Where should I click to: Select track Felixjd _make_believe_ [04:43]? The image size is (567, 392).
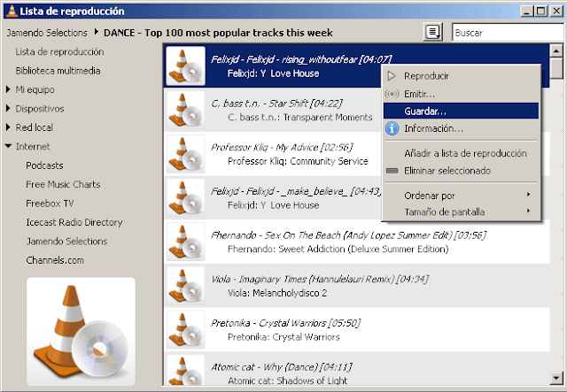point(296,191)
